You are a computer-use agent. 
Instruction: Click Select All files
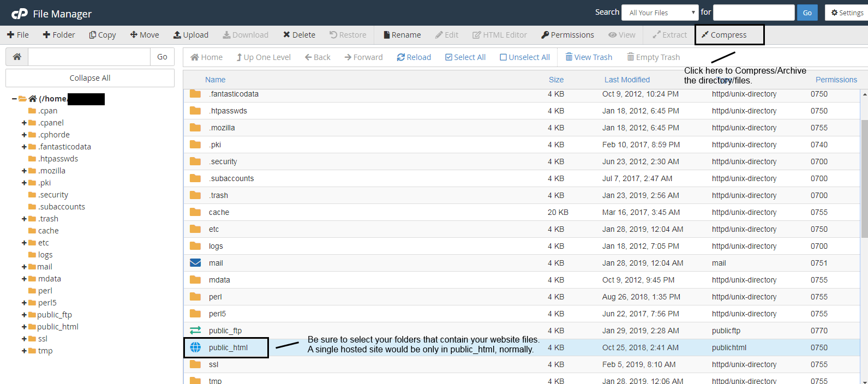[x=465, y=57]
